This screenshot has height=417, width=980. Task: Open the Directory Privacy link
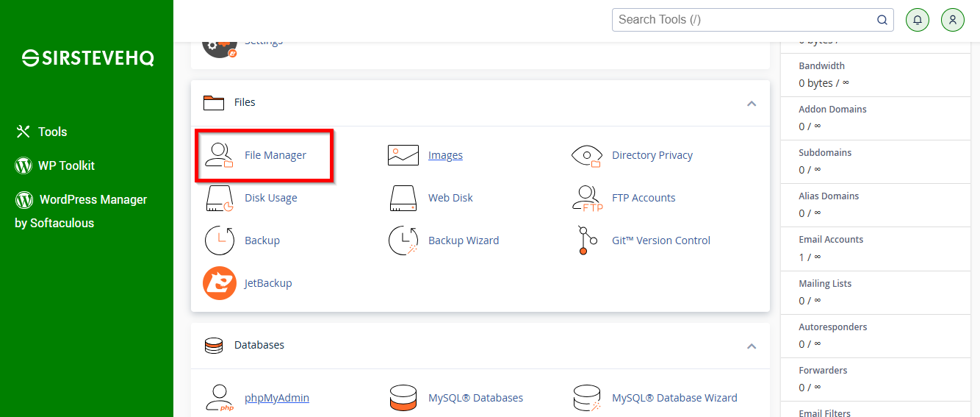[652, 155]
